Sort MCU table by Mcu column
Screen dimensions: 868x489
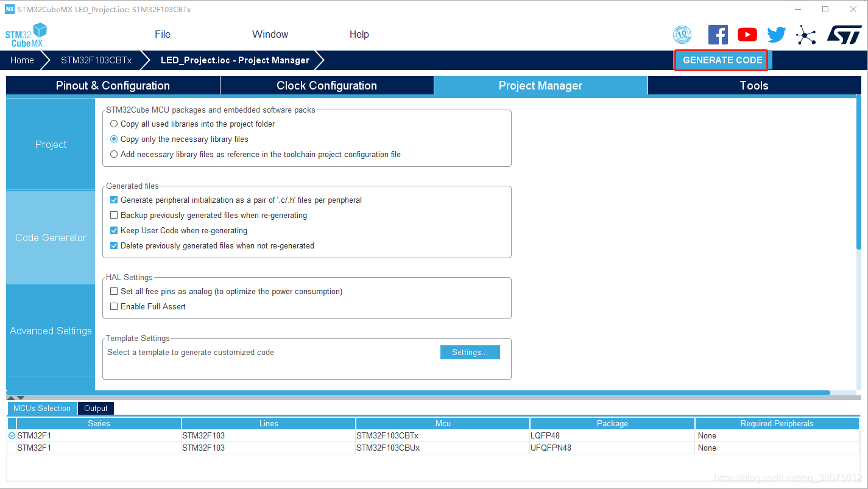[443, 423]
